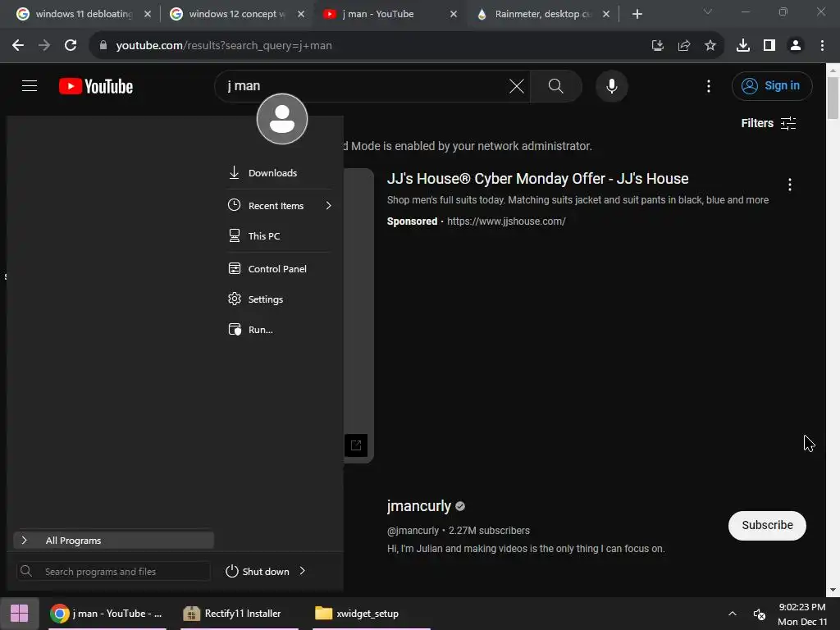Close the Rainmeter tab
Screen dimensions: 840x630
click(x=606, y=14)
